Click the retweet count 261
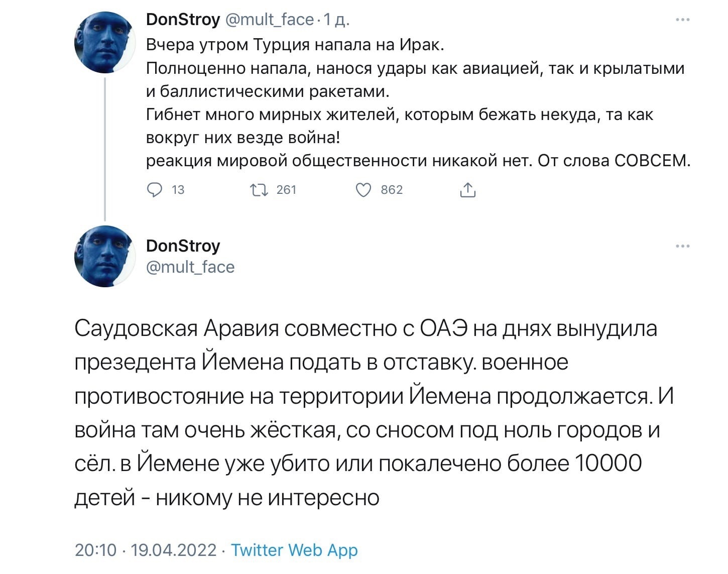Screen dimensions: 728x574 286,190
